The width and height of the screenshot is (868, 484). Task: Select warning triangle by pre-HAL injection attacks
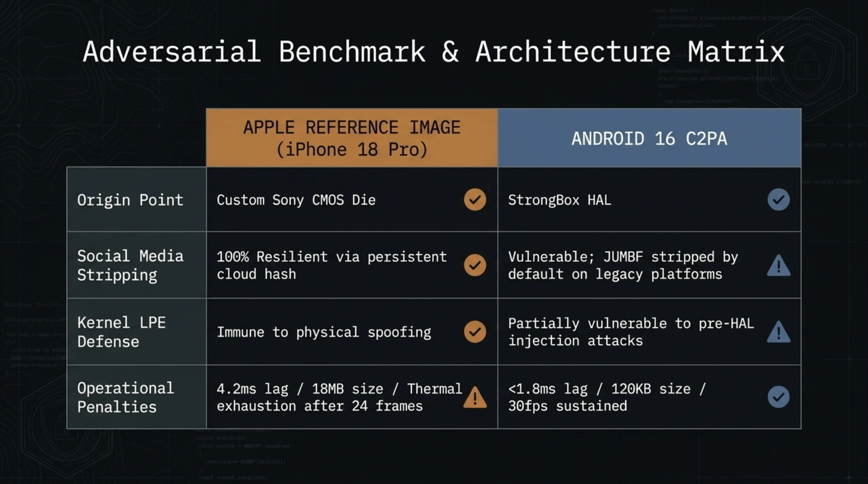[778, 332]
